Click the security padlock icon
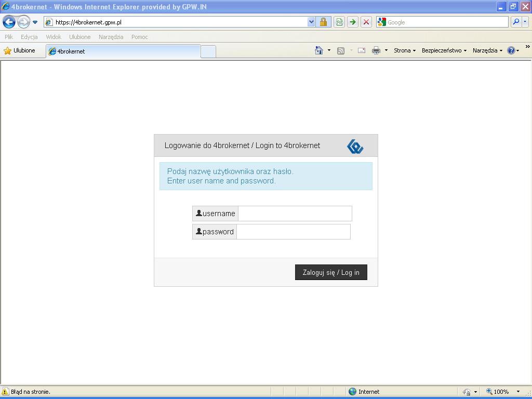 (323, 22)
